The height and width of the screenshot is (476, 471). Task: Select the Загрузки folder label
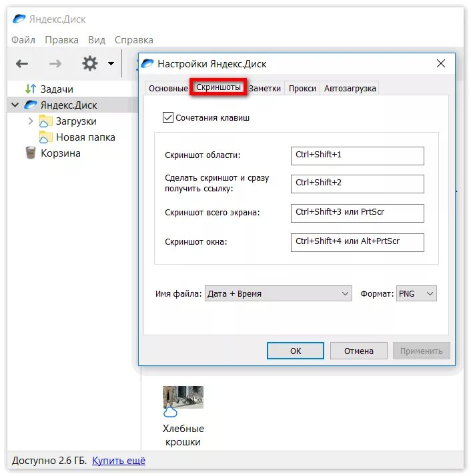pyautogui.click(x=76, y=121)
